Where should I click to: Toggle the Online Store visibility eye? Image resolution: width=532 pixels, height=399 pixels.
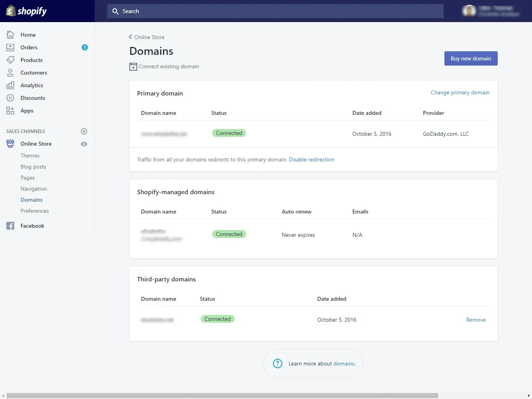tap(84, 144)
